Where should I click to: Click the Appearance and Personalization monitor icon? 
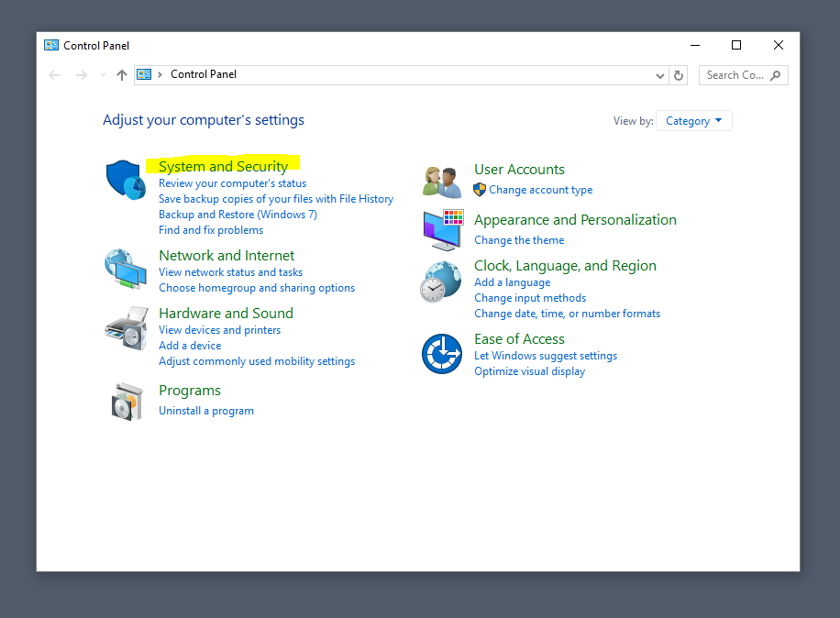click(443, 230)
